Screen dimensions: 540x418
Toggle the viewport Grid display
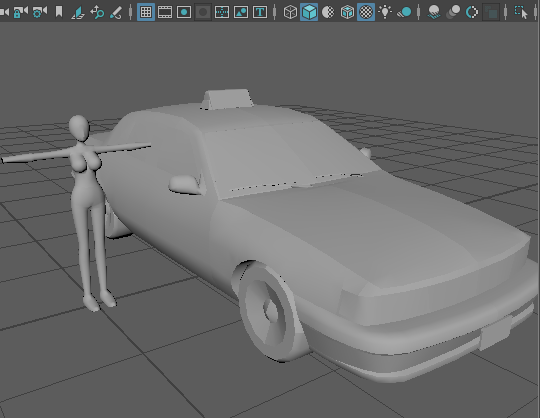[x=146, y=12]
